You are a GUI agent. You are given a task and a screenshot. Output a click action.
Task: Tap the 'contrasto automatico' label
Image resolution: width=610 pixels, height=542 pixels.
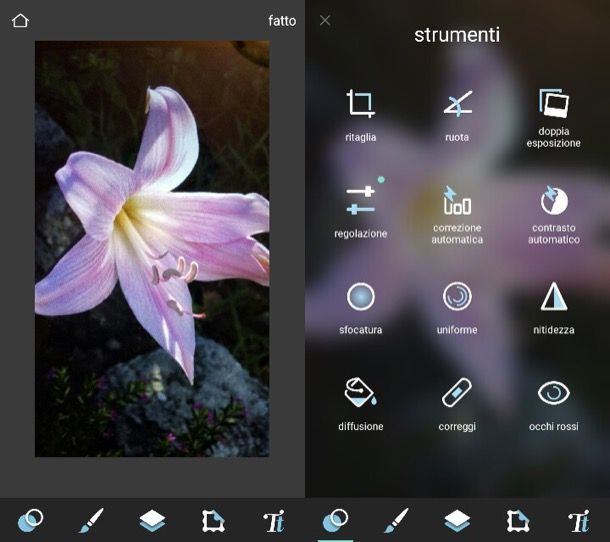(554, 234)
